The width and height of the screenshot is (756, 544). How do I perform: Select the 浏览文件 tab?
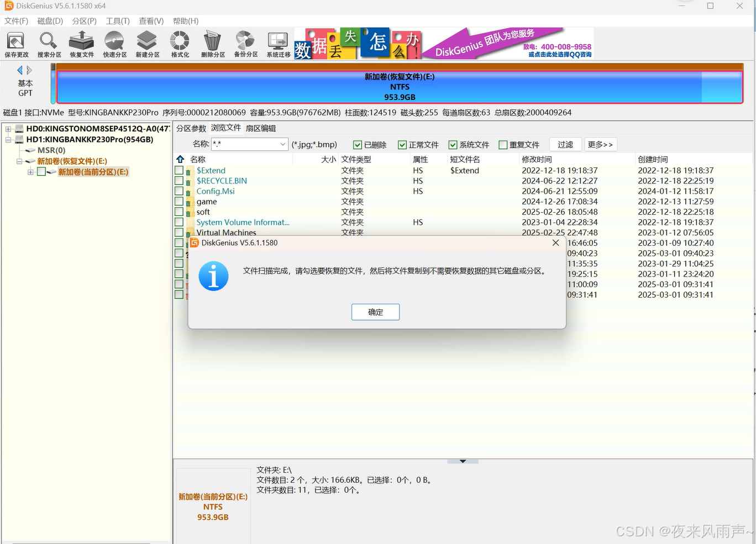pyautogui.click(x=226, y=128)
